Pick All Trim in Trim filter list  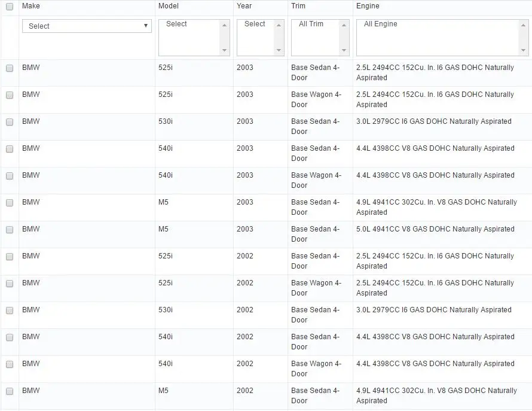tap(311, 24)
